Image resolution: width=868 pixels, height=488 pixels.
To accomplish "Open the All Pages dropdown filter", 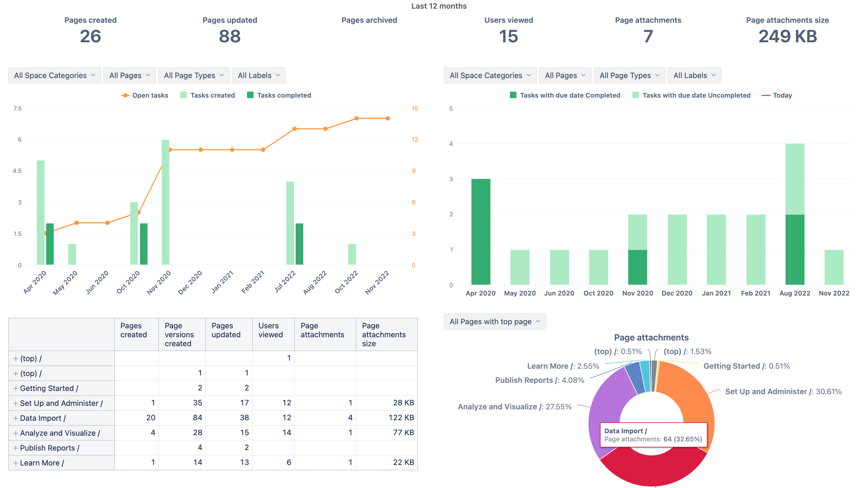I will [x=128, y=75].
